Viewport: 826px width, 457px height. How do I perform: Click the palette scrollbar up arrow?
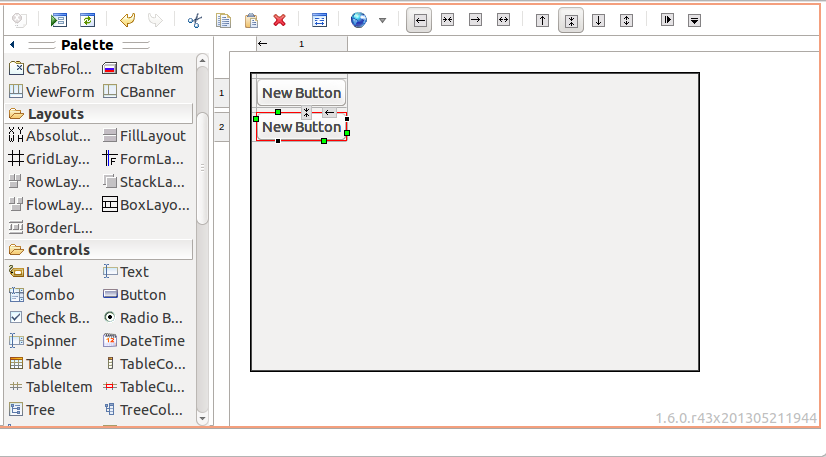tap(202, 61)
